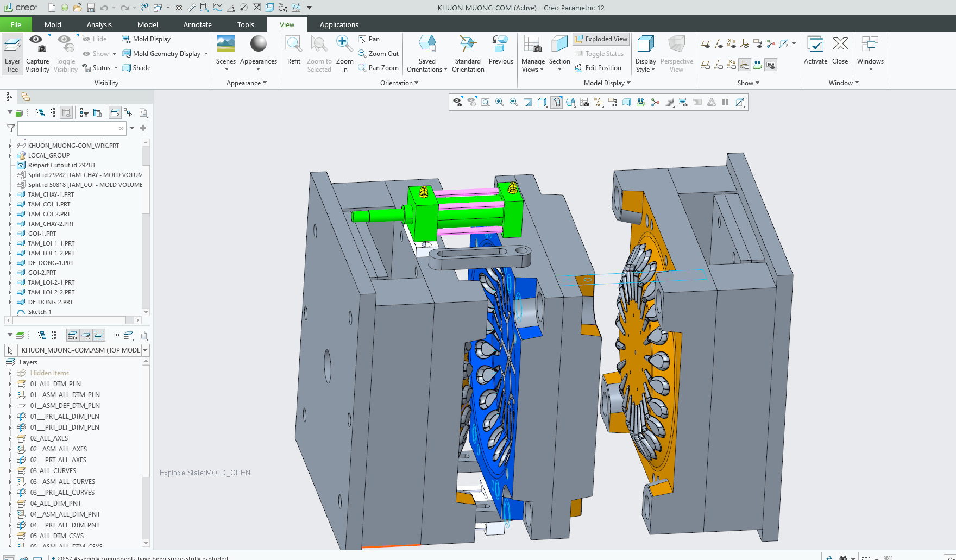
Task: Expand the TAM_CHAY-1.PRT tree node
Action: tap(10, 194)
